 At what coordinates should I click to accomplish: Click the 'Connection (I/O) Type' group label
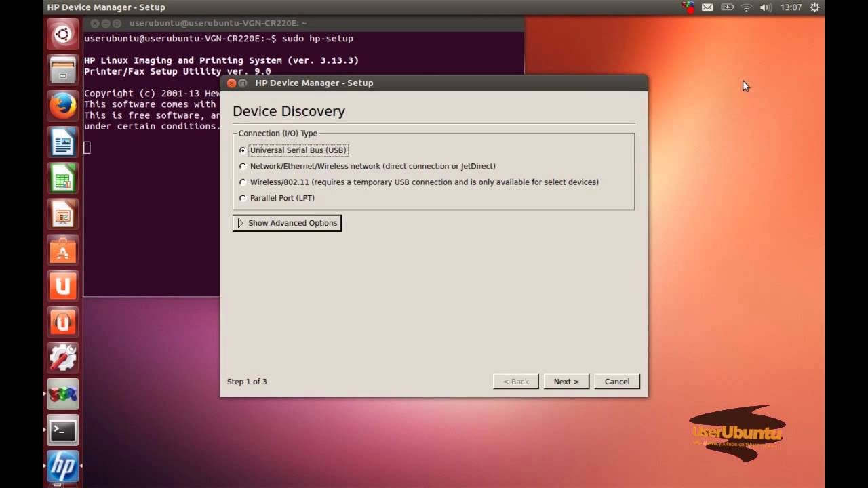(x=278, y=134)
